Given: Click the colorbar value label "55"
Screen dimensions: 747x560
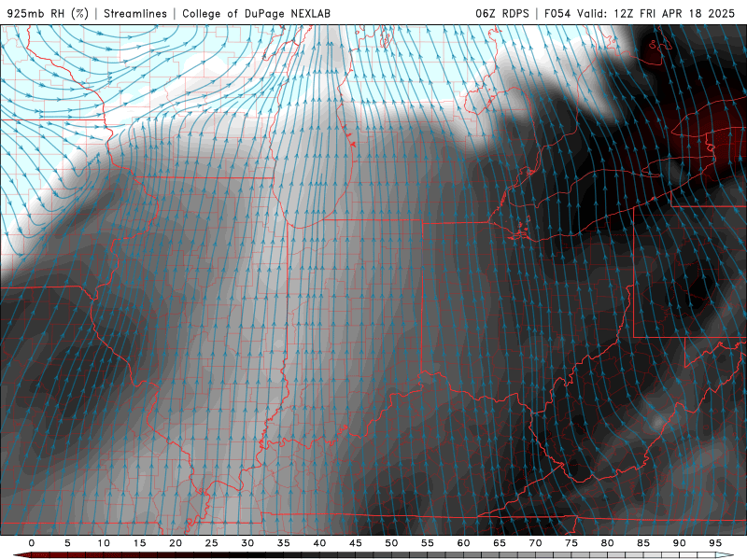Looking at the screenshot, I should point(428,543).
